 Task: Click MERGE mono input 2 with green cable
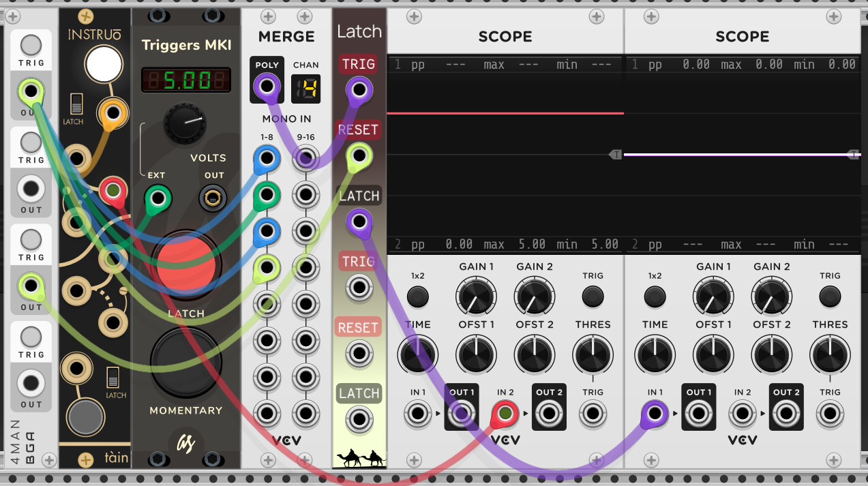(x=267, y=196)
